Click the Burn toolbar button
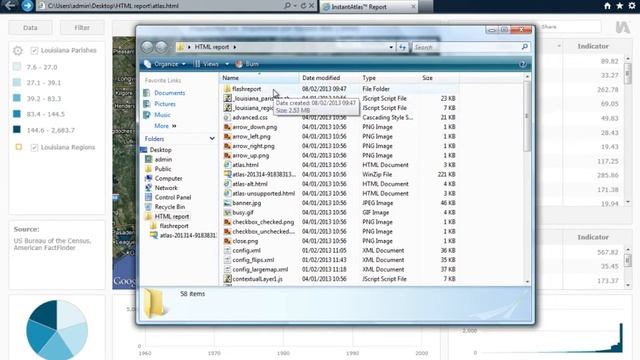 click(247, 64)
